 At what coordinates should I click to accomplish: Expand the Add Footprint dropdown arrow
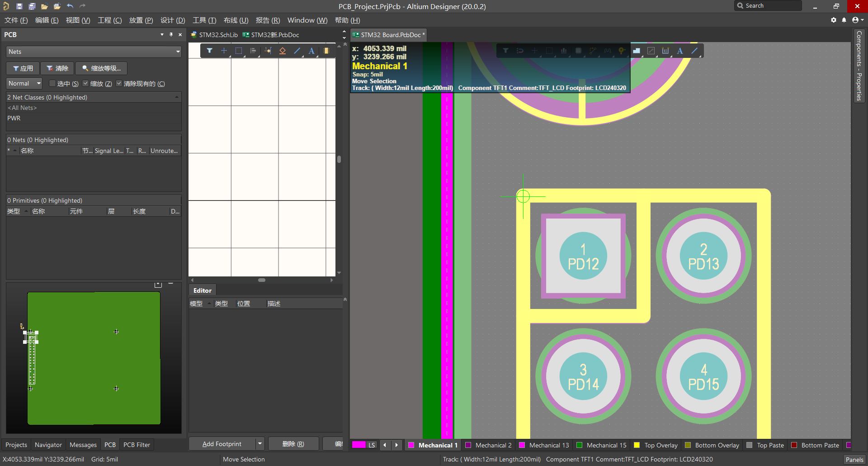pyautogui.click(x=260, y=444)
